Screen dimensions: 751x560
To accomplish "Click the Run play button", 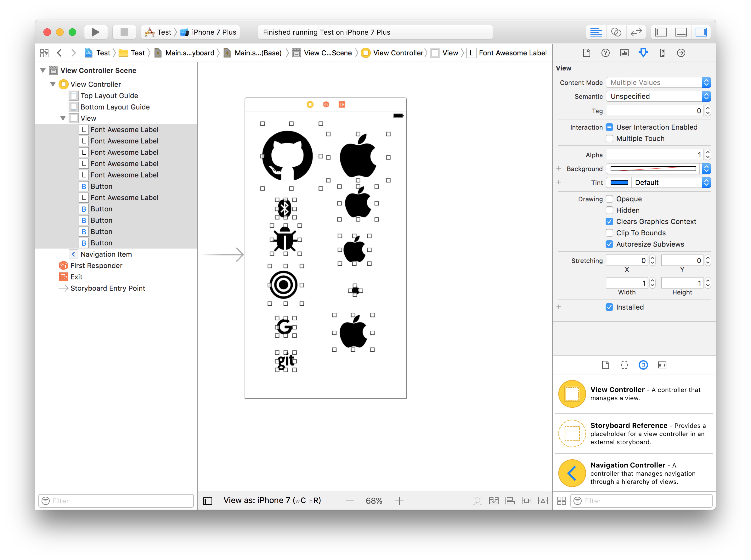I will [96, 32].
